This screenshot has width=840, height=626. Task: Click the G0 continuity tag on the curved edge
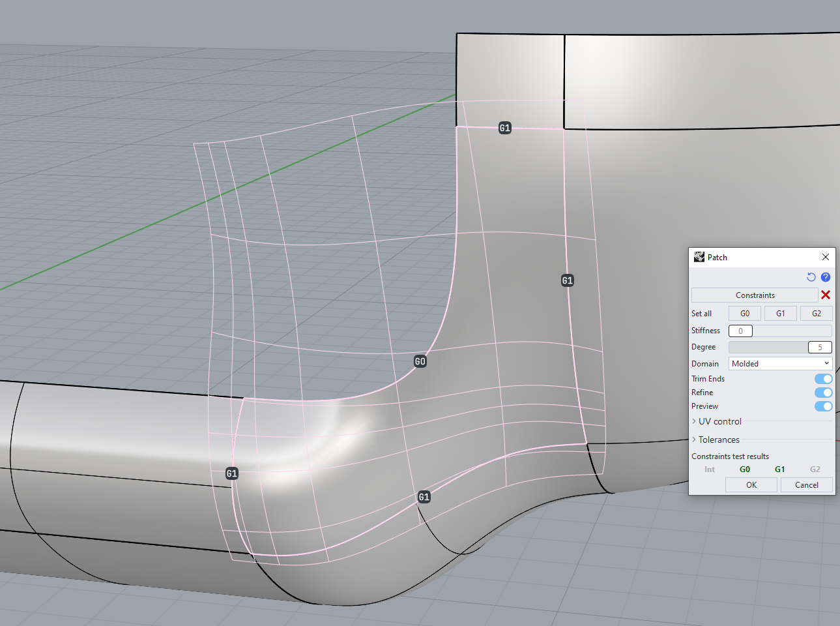coord(420,361)
